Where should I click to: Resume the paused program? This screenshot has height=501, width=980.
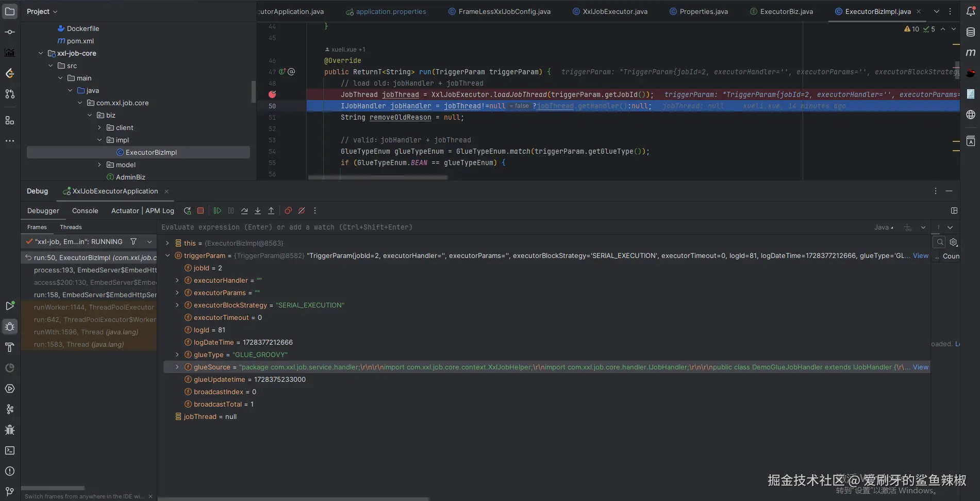[218, 211]
